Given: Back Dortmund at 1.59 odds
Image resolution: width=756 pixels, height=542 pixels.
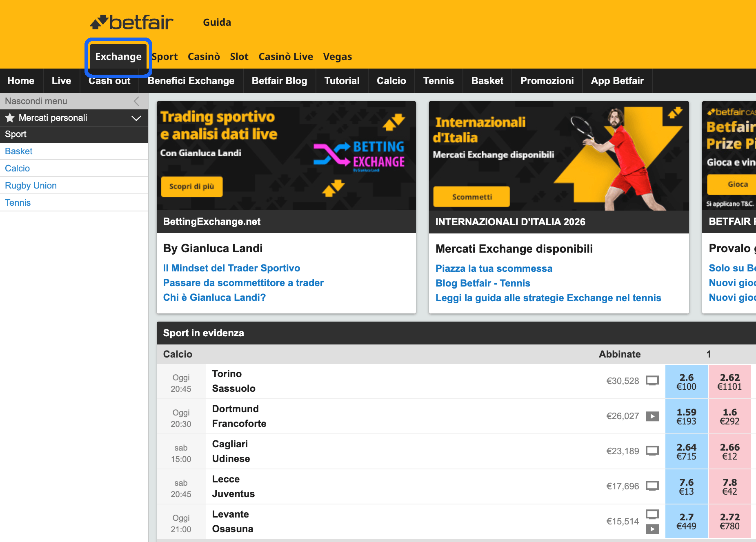Looking at the screenshot, I should [686, 416].
